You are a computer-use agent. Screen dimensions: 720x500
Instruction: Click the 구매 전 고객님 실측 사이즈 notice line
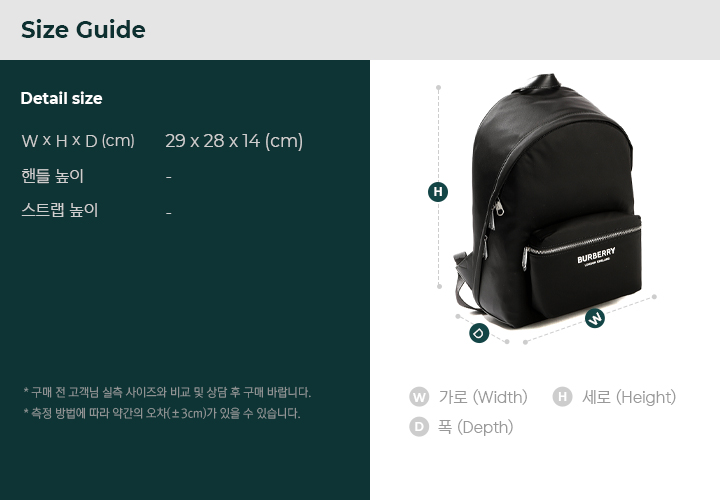167,393
